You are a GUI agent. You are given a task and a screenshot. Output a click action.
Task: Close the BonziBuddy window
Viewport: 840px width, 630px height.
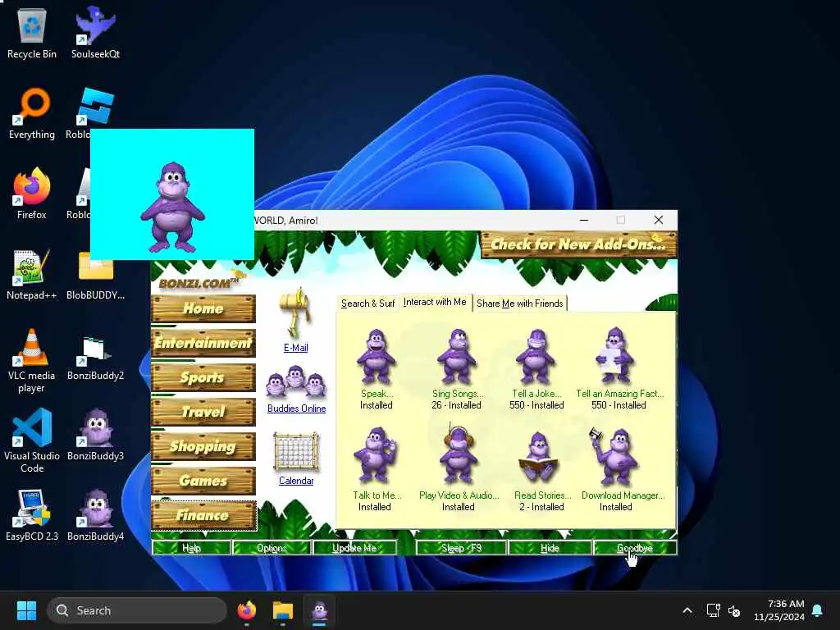click(659, 220)
